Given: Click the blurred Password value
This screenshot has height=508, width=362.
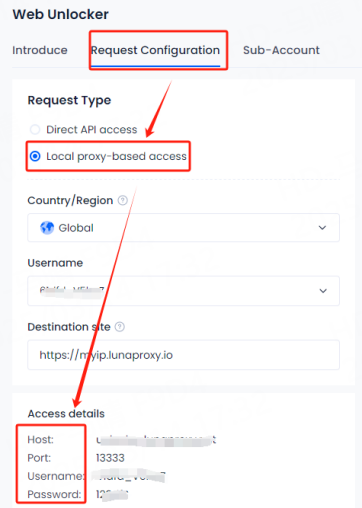Looking at the screenshot, I should click(x=112, y=494).
